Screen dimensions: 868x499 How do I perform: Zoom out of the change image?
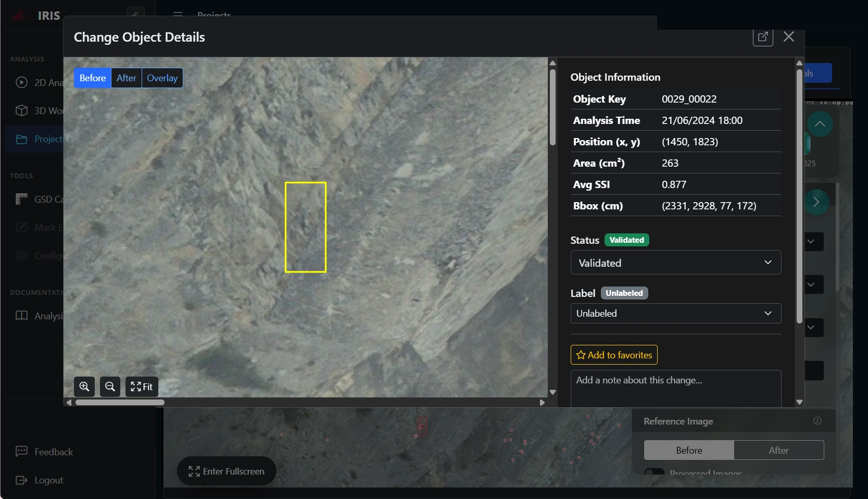(110, 386)
